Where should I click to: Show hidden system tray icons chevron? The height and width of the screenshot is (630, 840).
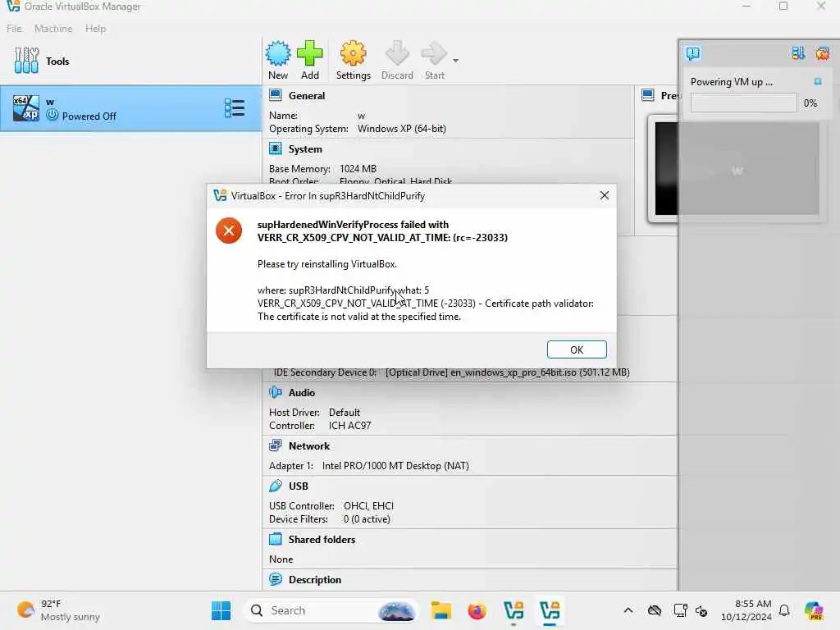[628, 610]
